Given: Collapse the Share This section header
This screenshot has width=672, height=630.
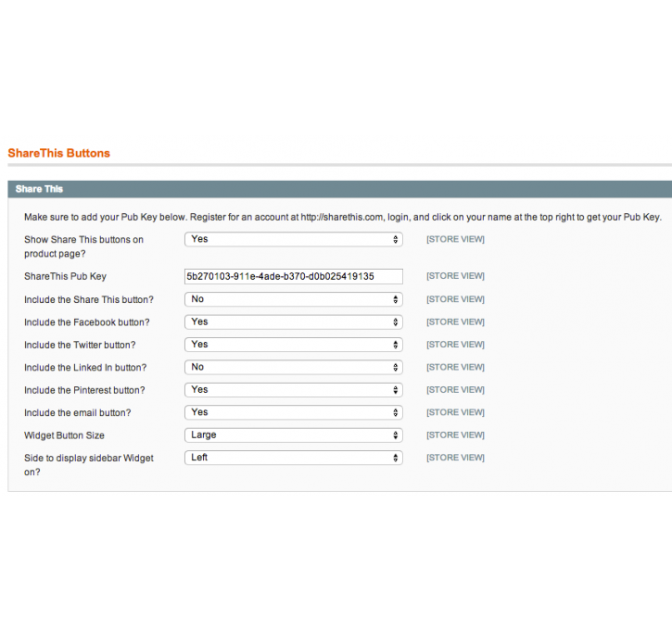Looking at the screenshot, I should coord(340,189).
